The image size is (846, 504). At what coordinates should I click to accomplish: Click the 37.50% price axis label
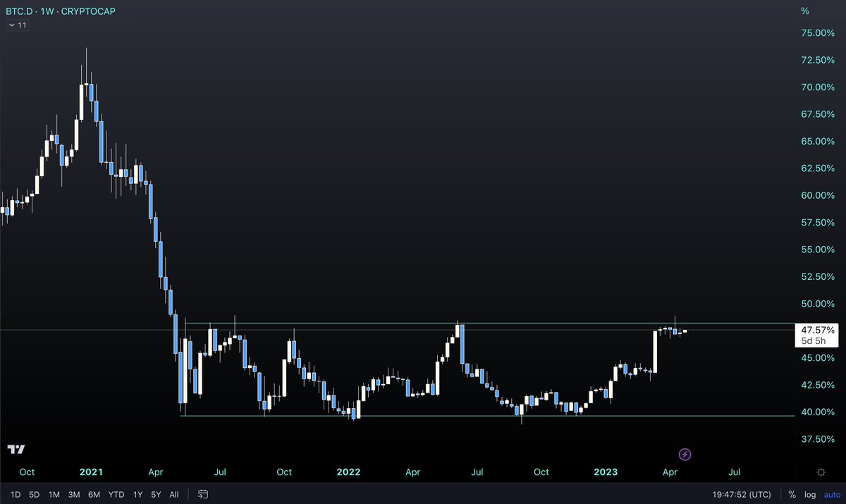click(x=818, y=438)
